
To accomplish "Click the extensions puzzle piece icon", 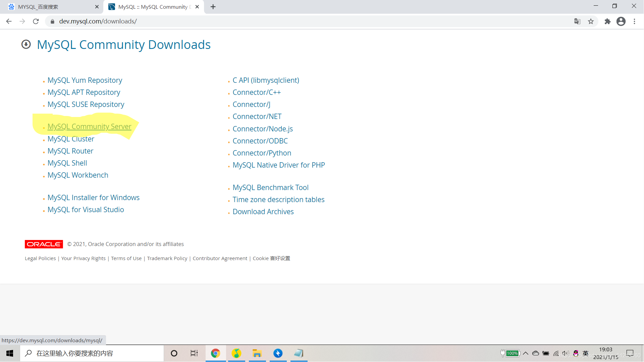I will click(x=607, y=21).
